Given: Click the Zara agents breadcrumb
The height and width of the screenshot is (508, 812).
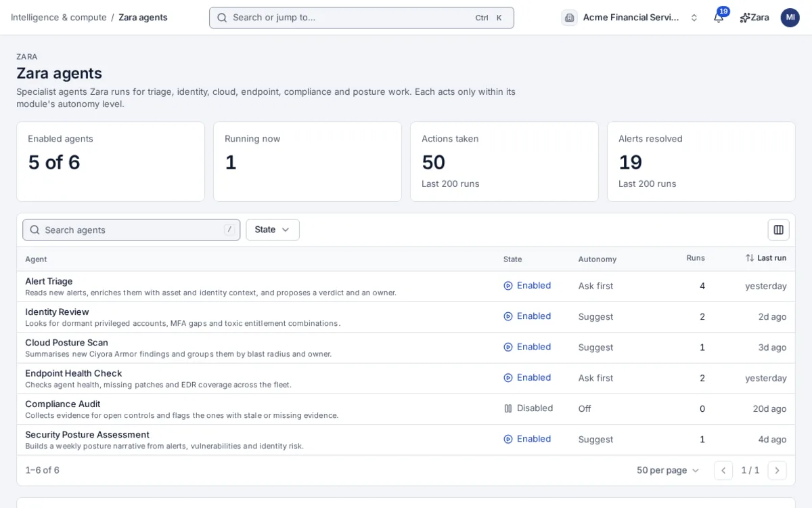Looking at the screenshot, I should [143, 18].
